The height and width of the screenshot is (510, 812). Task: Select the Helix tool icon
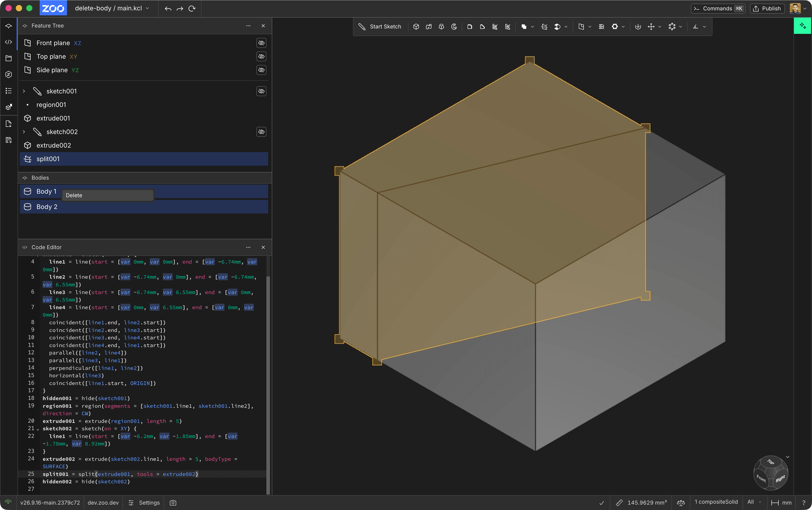tap(601, 27)
